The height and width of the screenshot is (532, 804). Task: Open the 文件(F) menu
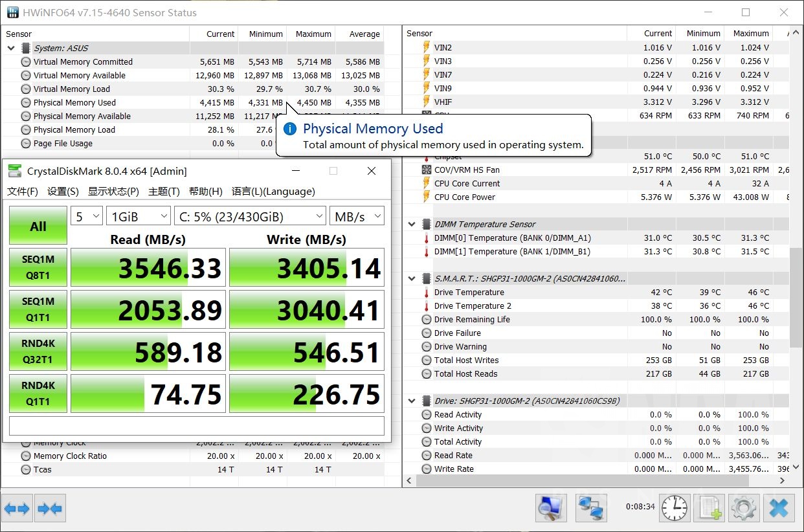tap(23, 192)
